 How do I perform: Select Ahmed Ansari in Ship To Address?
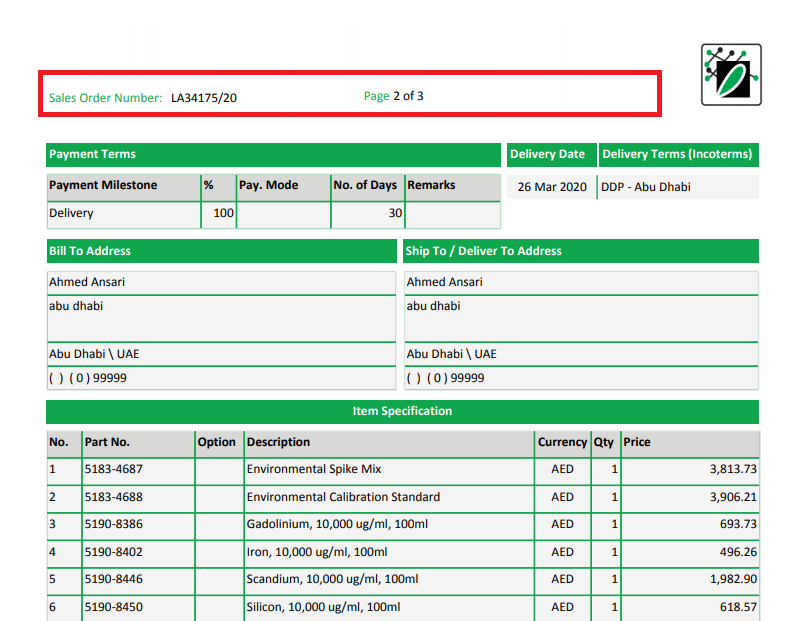tap(445, 282)
